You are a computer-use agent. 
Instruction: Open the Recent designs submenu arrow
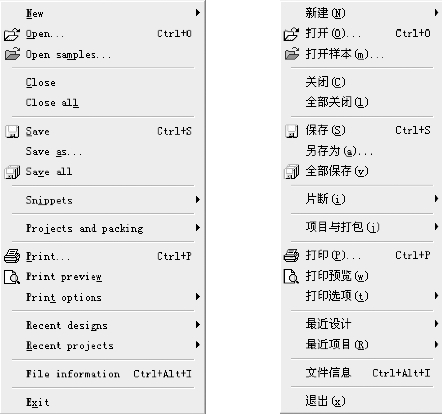click(198, 324)
